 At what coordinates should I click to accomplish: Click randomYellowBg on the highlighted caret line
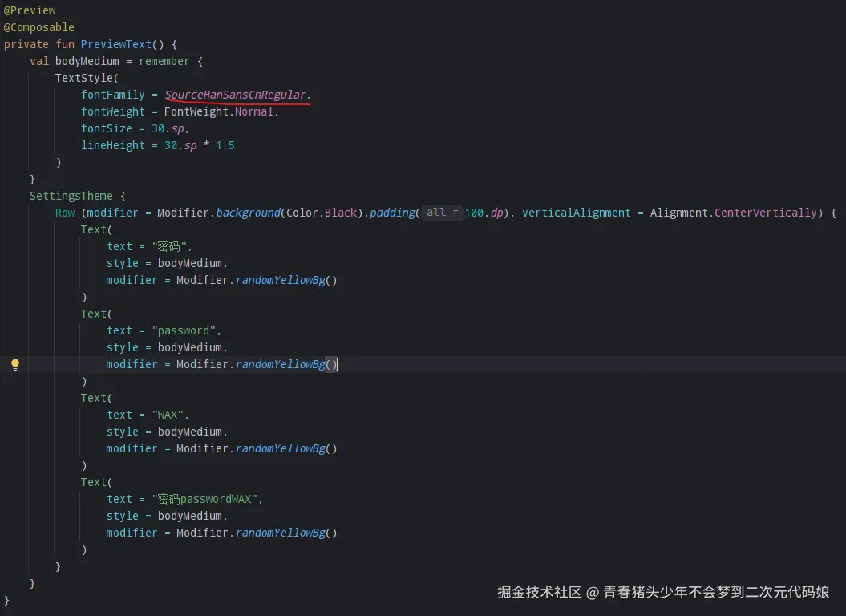click(x=281, y=364)
